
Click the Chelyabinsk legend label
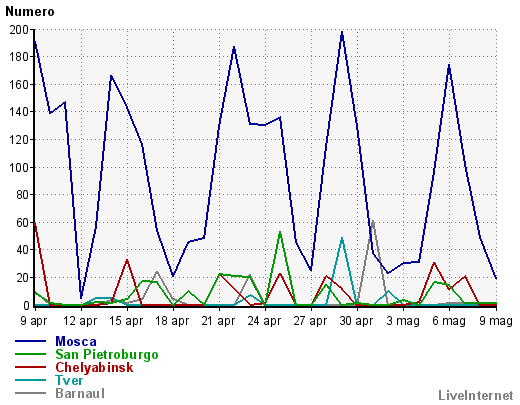point(94,367)
